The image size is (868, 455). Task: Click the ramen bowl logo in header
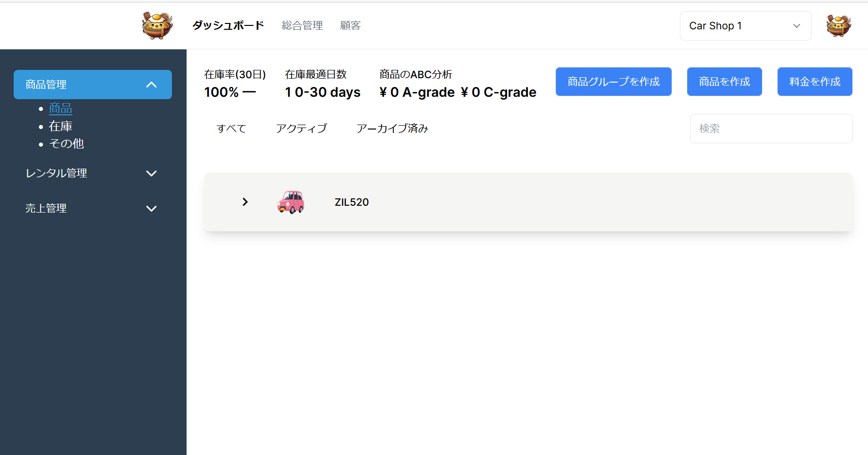(157, 25)
